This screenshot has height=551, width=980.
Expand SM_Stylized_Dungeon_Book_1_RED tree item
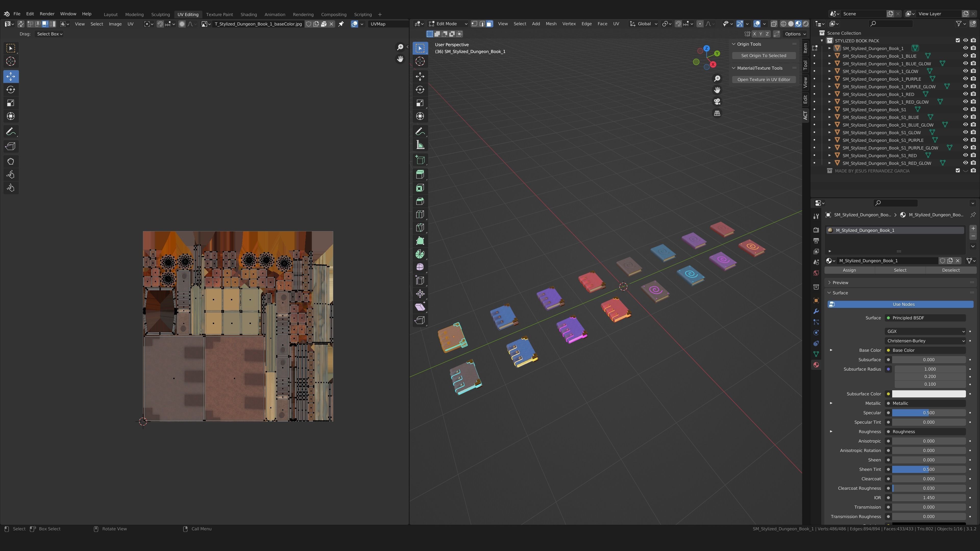click(x=829, y=94)
